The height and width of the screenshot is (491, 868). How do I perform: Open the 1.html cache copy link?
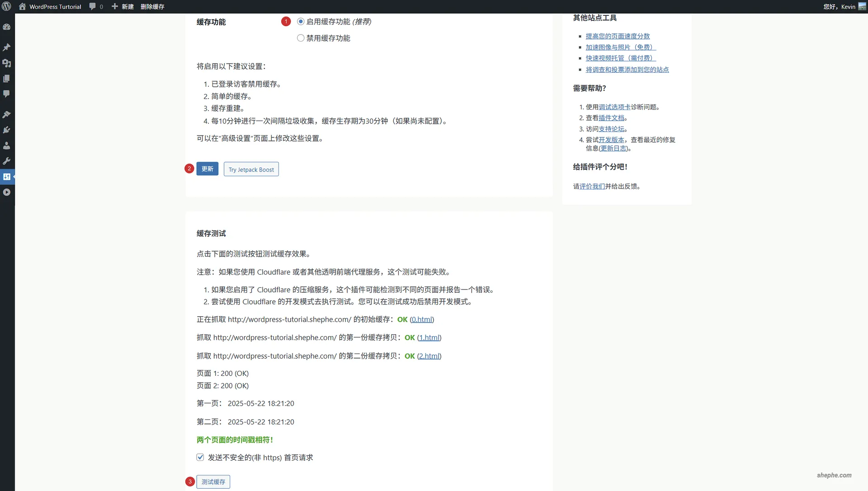[429, 337]
